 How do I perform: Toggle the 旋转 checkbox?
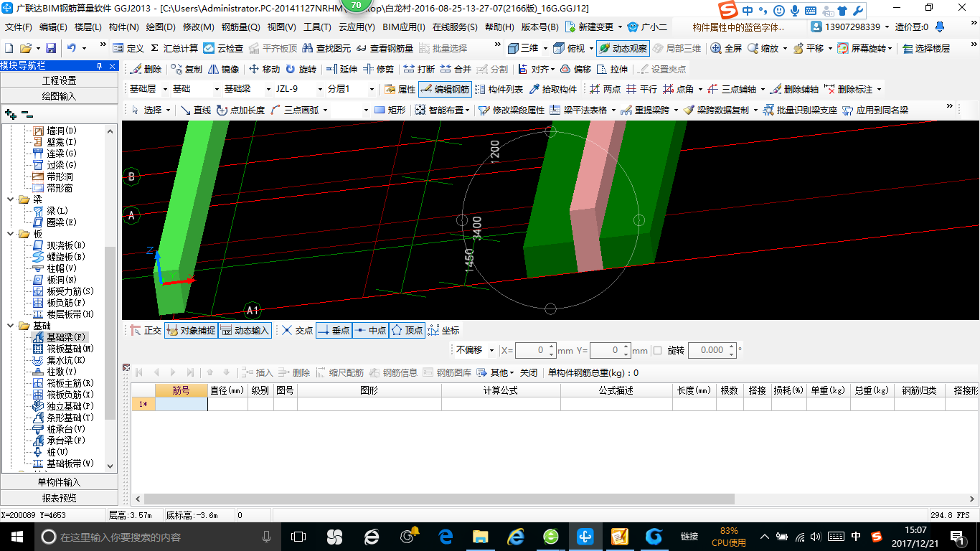coord(657,350)
